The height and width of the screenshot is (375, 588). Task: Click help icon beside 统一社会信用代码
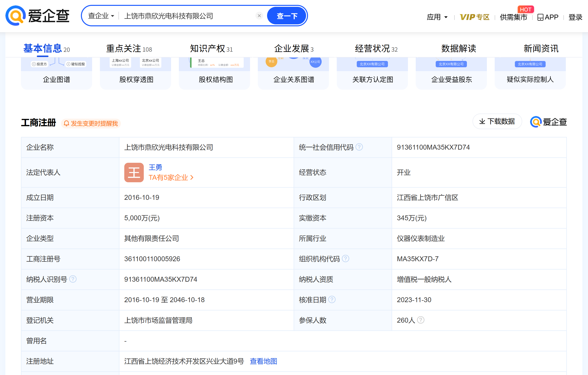(x=359, y=147)
